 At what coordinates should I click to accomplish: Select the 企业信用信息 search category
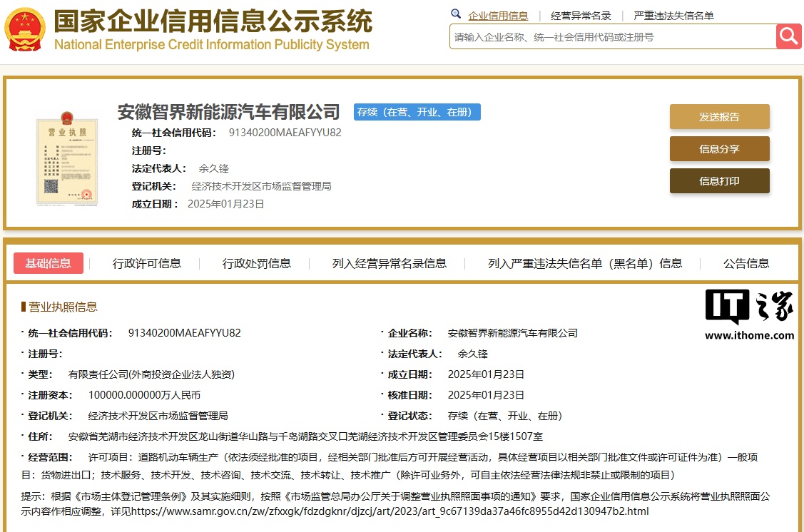point(498,16)
